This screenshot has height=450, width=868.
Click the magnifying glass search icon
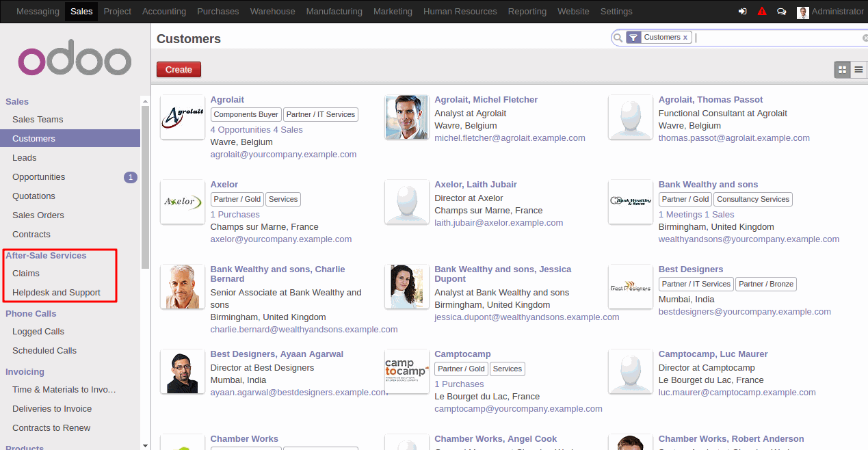(x=618, y=38)
